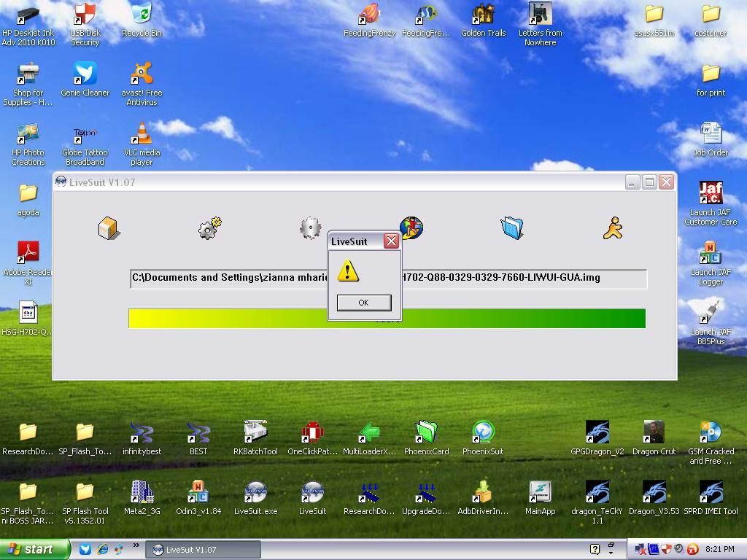Open the Windows Start menu

click(35, 550)
